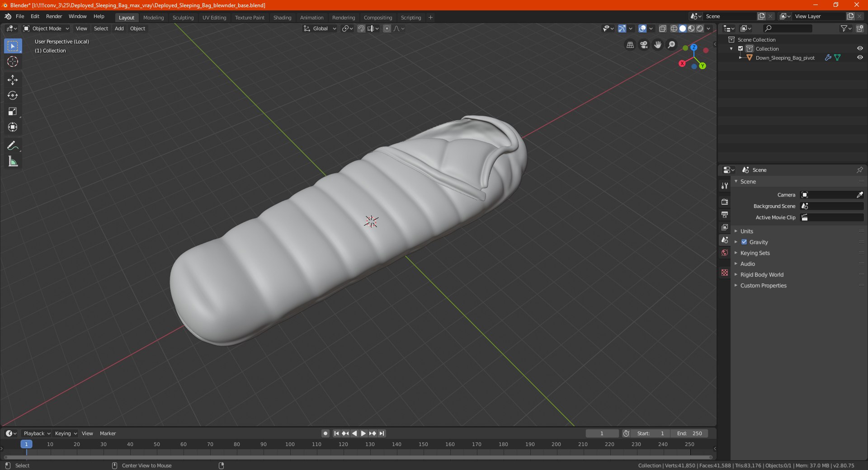Image resolution: width=868 pixels, height=470 pixels.
Task: Play the animation forward
Action: pyautogui.click(x=363, y=433)
